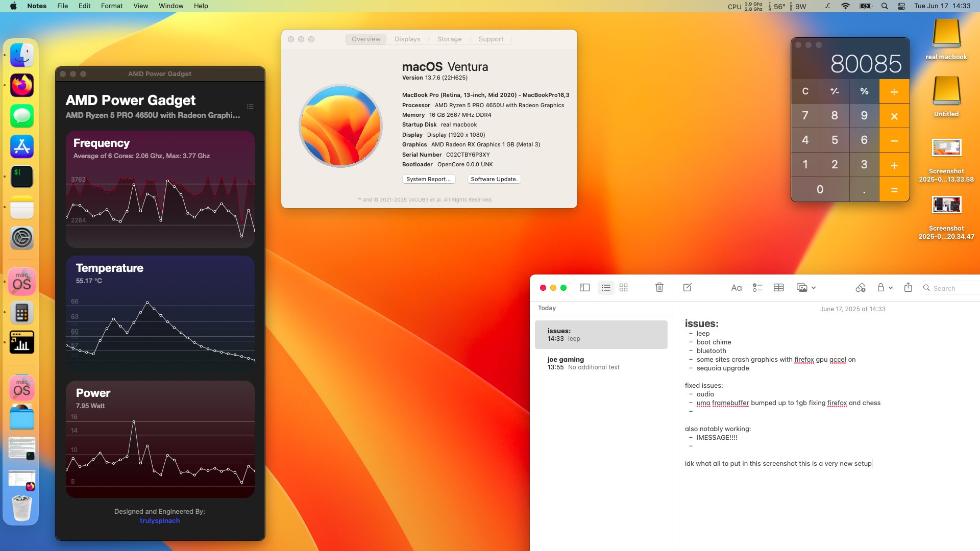Image resolution: width=980 pixels, height=551 pixels.
Task: Open the blue folder in the Dock
Action: tap(22, 418)
